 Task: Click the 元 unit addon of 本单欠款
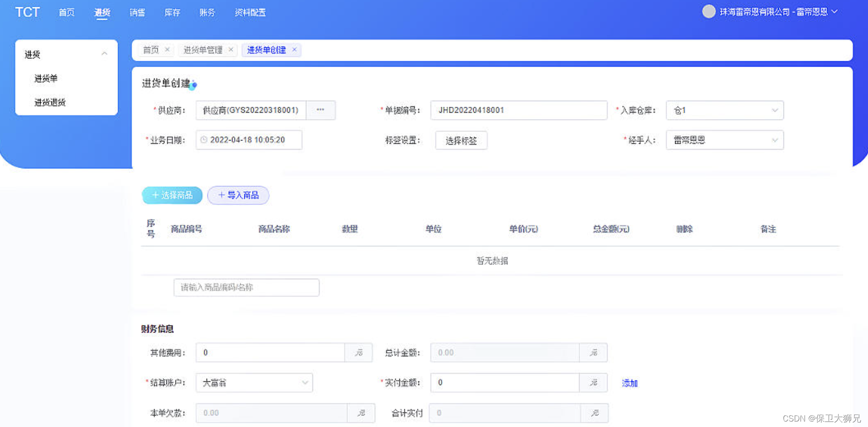coord(361,413)
